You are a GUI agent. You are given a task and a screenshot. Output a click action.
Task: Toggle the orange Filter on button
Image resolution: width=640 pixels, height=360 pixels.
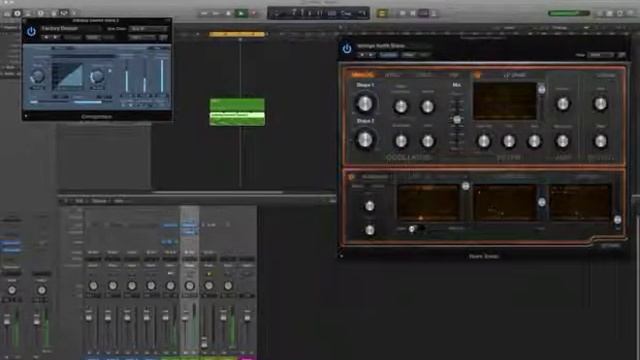[x=476, y=75]
